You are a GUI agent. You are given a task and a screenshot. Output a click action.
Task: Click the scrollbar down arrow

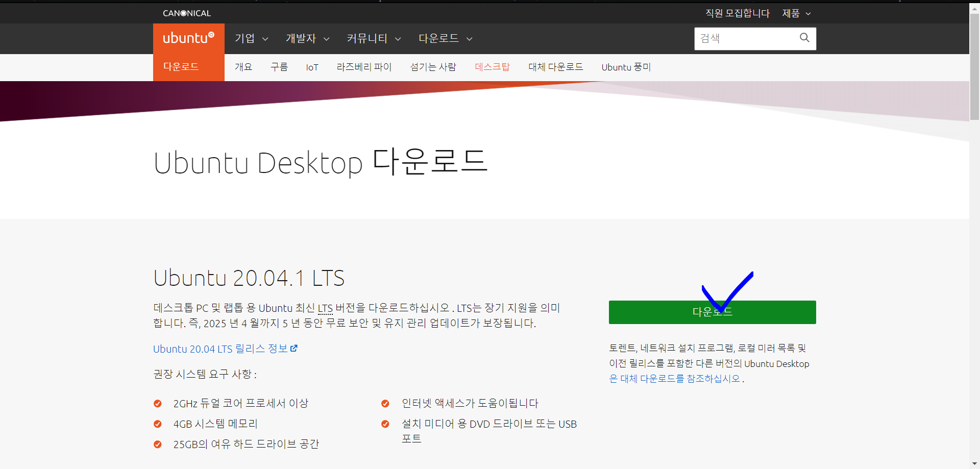974,464
